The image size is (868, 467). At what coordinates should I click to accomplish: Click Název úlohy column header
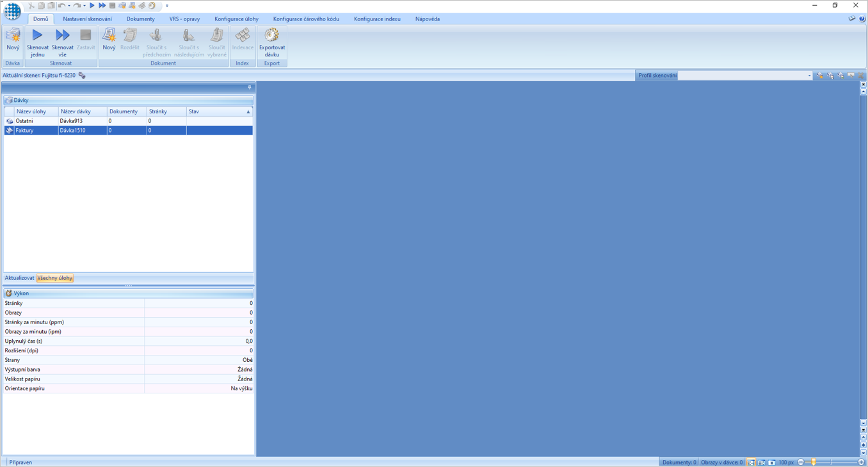tap(36, 111)
